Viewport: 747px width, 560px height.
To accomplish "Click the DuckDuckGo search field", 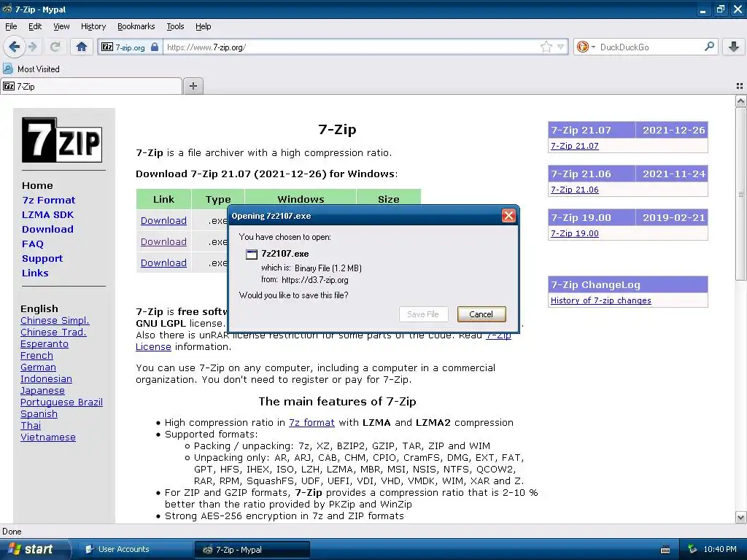I will point(650,47).
